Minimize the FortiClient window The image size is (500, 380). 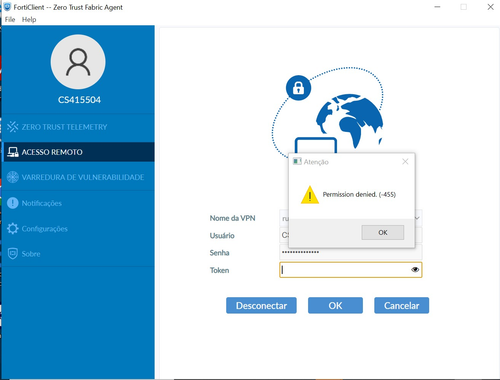[437, 7]
